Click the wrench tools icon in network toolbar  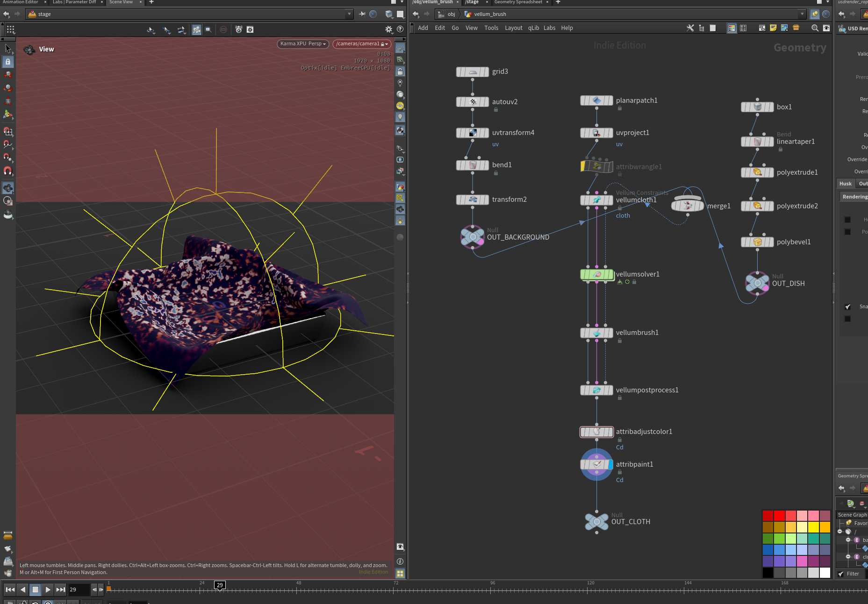click(690, 28)
